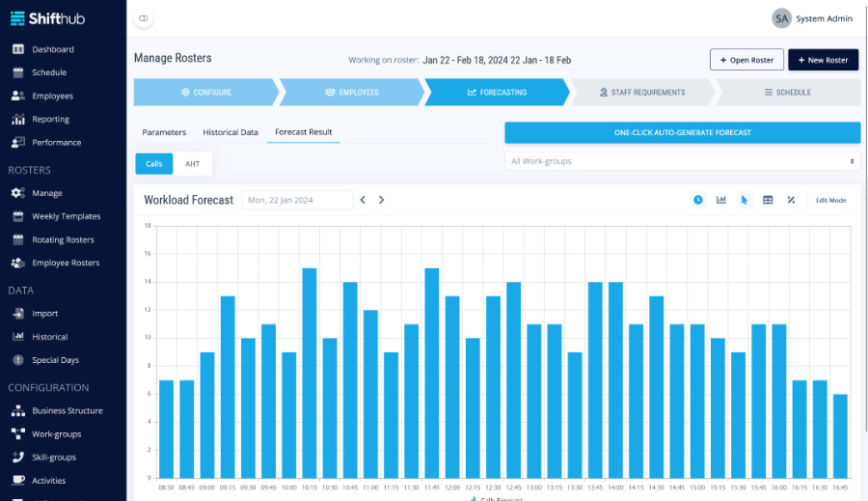Click the percent icon in chart toolbar

[x=791, y=200]
